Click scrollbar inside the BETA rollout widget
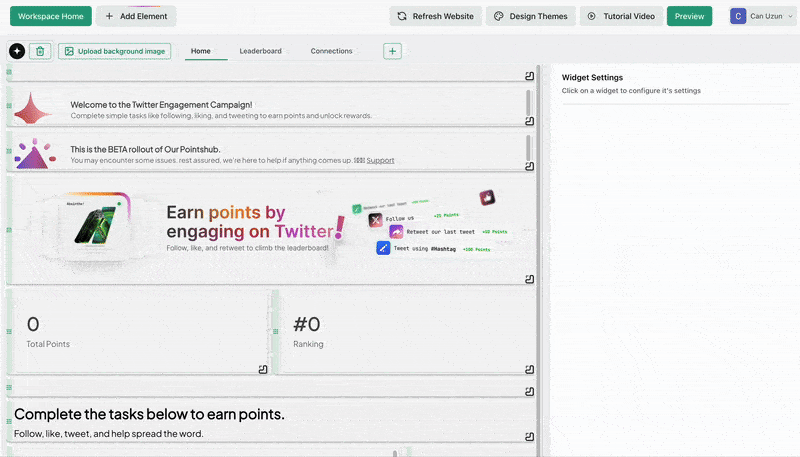This screenshot has width=800, height=457. 528,148
